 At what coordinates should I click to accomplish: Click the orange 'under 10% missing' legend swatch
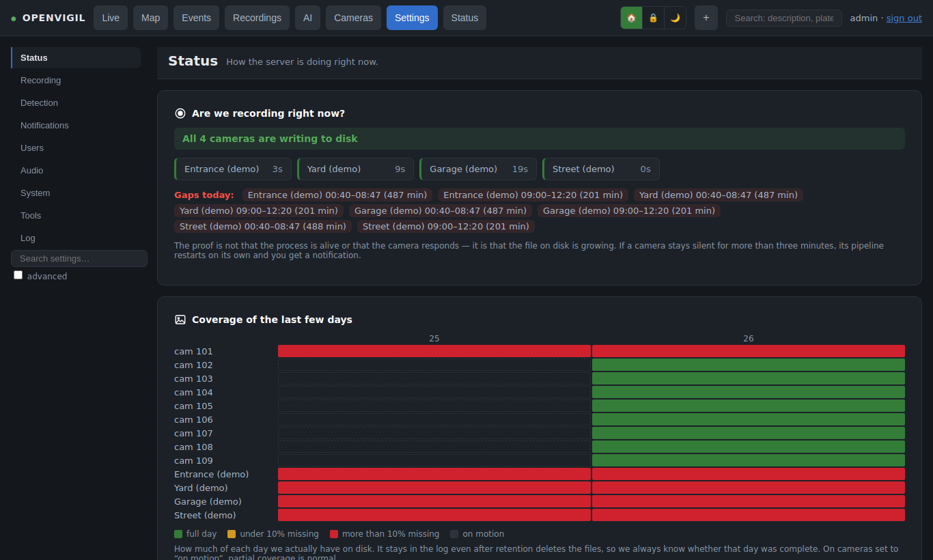(232, 534)
